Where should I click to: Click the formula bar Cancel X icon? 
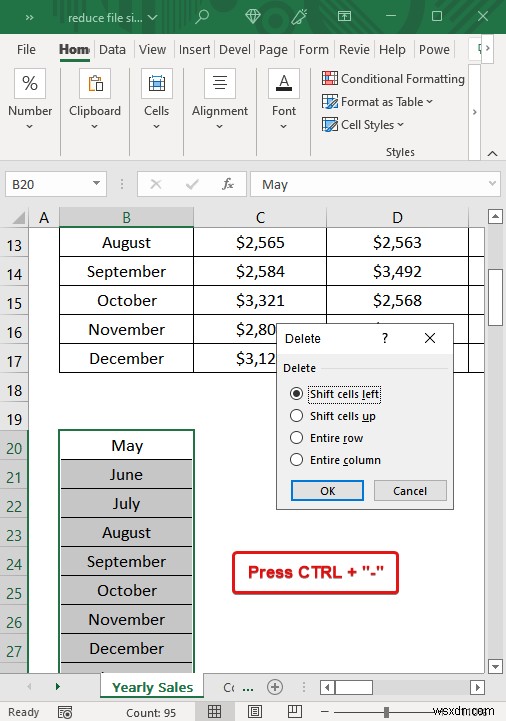click(x=156, y=184)
